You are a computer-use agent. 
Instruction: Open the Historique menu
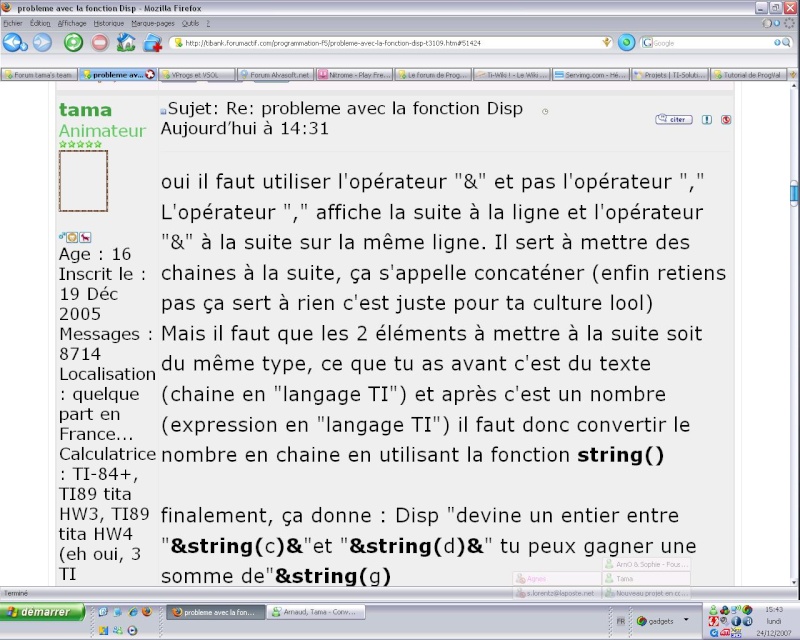pyautogui.click(x=109, y=23)
